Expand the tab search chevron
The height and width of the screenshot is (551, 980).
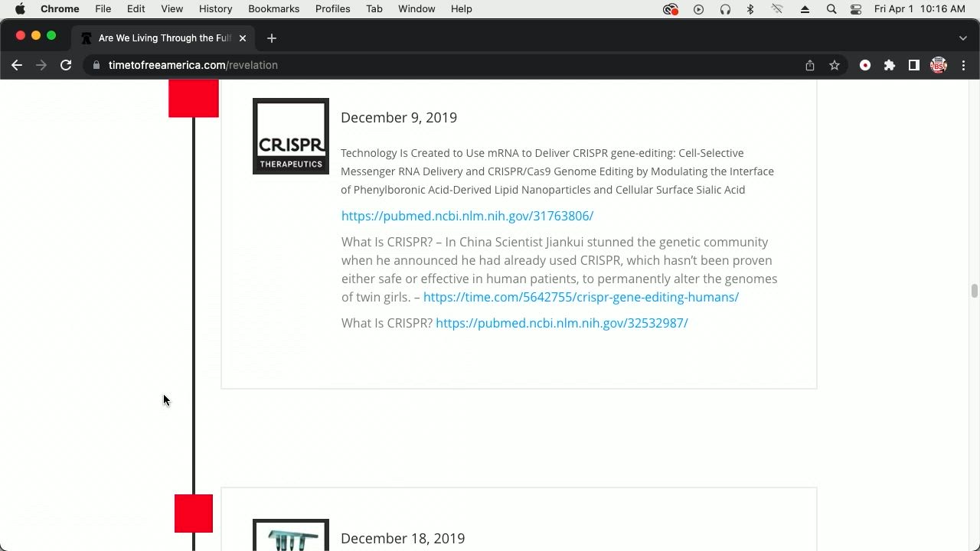[962, 38]
